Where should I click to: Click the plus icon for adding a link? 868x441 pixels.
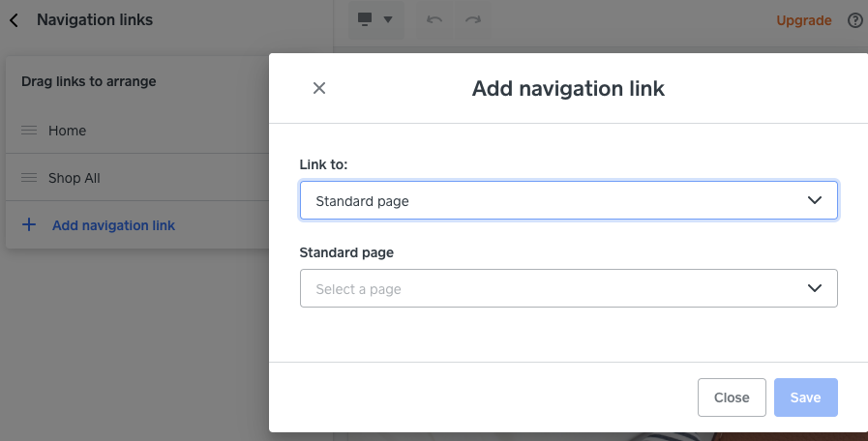point(29,225)
